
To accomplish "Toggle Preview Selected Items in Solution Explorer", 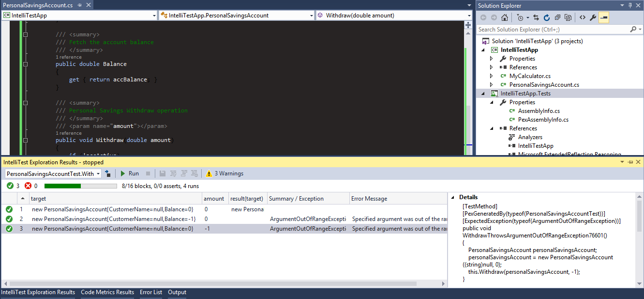I will [604, 17].
